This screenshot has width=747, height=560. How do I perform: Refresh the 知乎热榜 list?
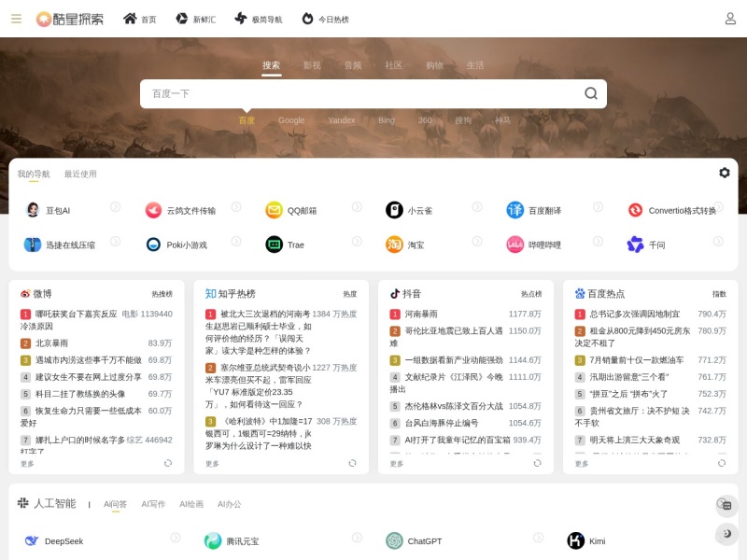click(352, 463)
